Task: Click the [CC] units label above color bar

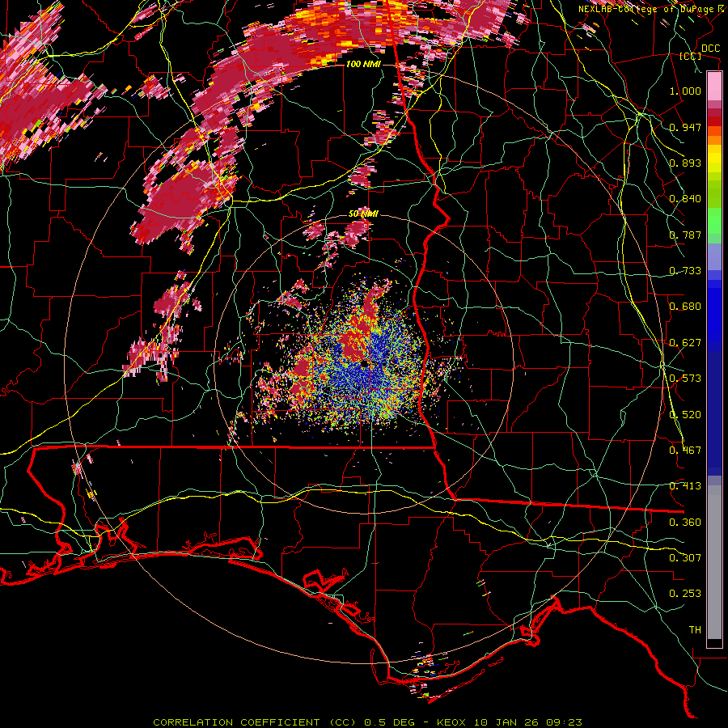Action: (x=691, y=56)
